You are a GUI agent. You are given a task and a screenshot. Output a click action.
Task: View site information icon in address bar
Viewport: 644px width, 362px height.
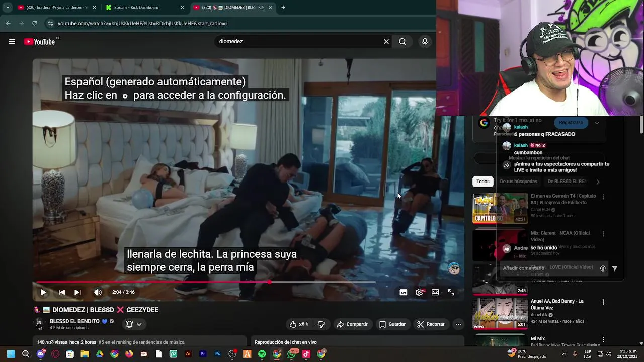(50, 23)
